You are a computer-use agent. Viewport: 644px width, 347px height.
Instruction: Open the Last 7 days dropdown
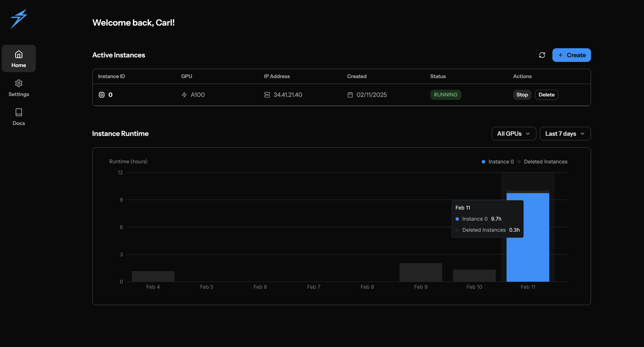[x=565, y=134]
